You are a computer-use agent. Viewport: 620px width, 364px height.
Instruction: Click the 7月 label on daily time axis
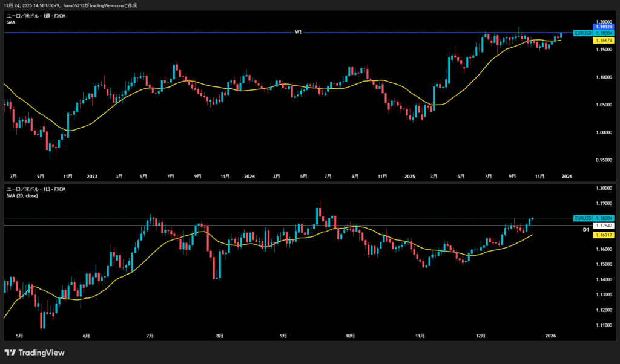point(150,335)
